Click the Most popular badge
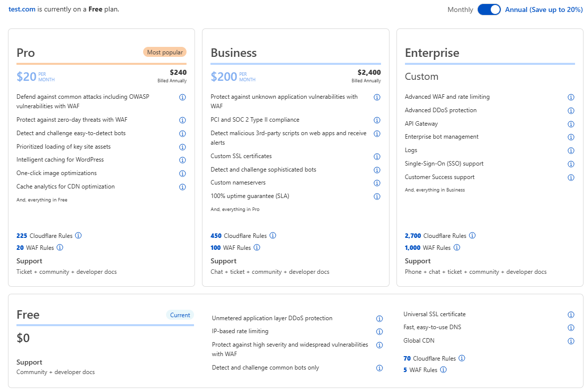The height and width of the screenshot is (392, 588). [x=165, y=52]
